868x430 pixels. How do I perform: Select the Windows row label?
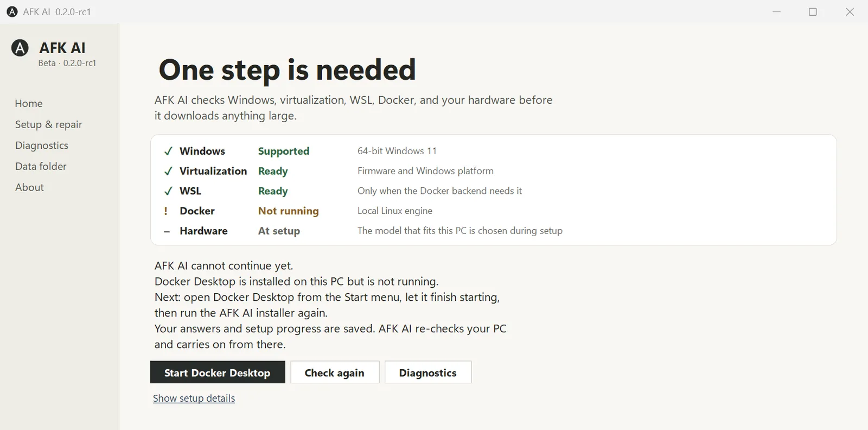[x=202, y=151]
